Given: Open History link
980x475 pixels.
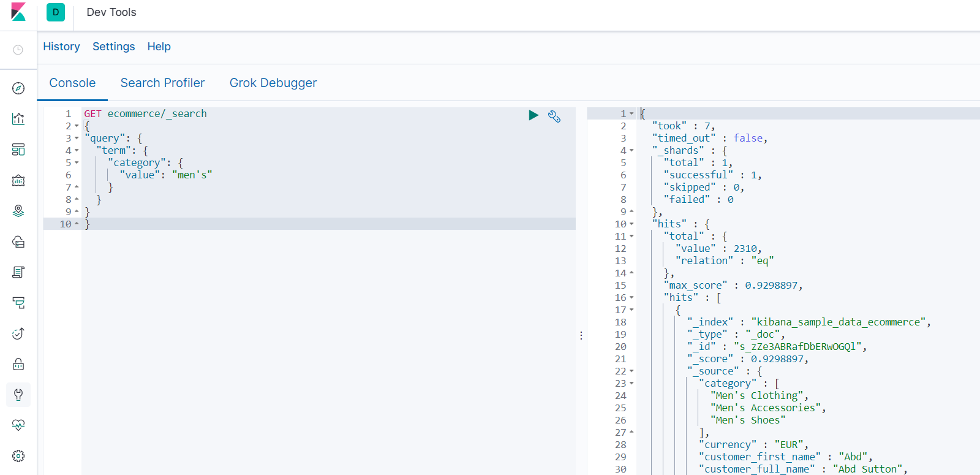Looking at the screenshot, I should [61, 47].
